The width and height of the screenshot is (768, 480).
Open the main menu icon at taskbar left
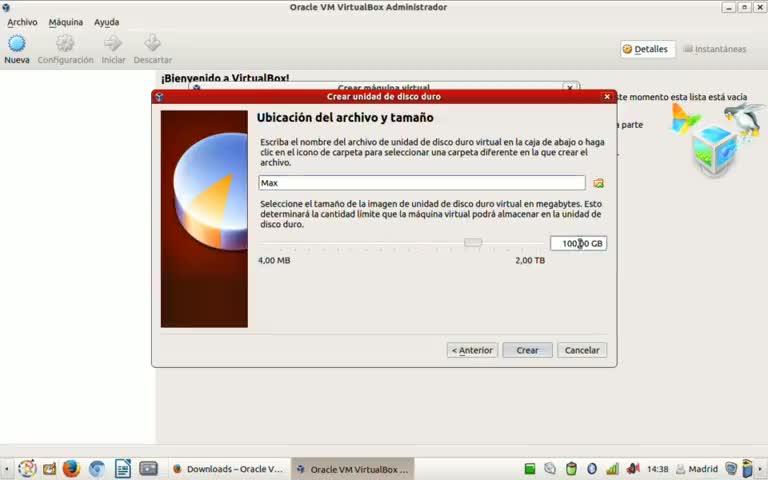click(27, 469)
